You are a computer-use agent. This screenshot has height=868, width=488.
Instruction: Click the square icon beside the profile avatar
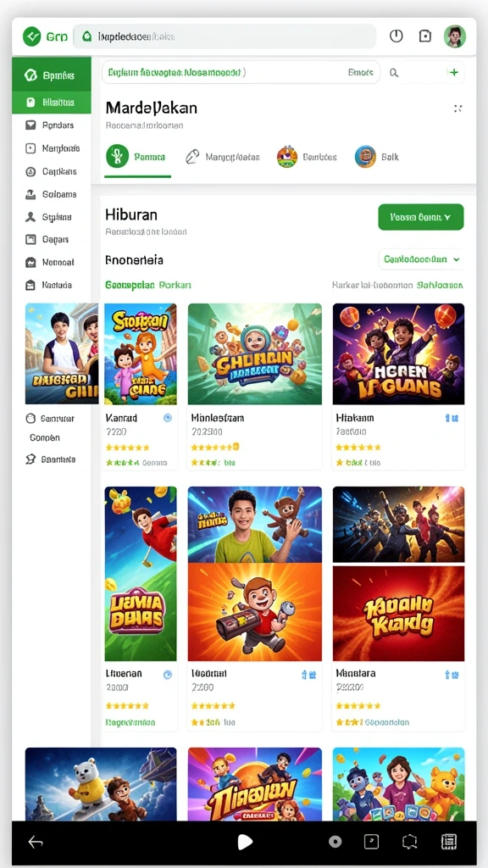[x=425, y=36]
